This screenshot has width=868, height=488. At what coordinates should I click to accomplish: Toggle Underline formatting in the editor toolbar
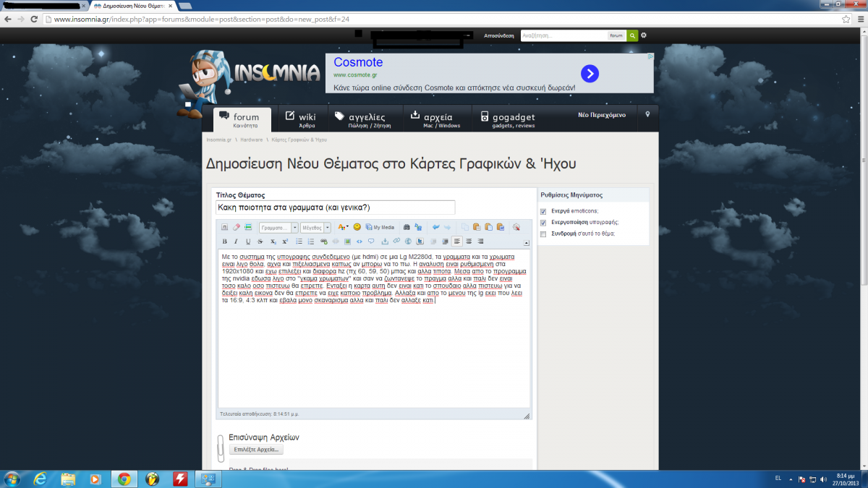click(248, 241)
